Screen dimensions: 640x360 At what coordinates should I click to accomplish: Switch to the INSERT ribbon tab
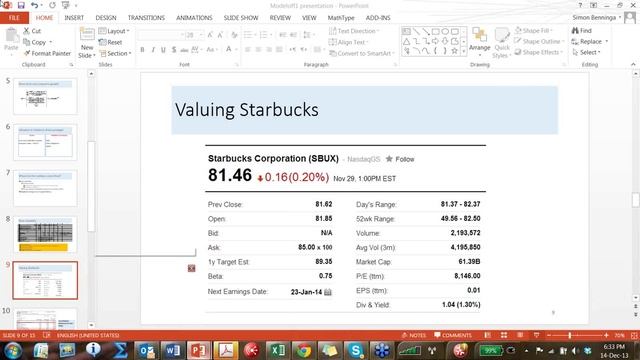coord(74,18)
